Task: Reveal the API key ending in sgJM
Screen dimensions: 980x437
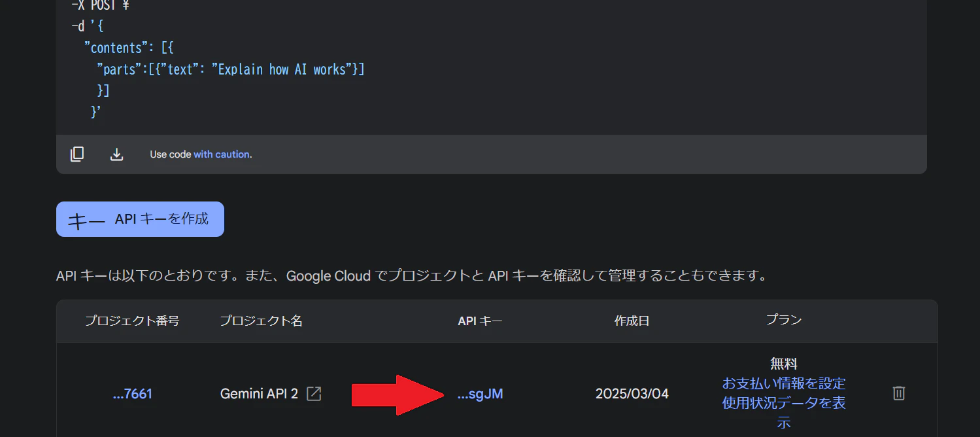Action: (x=480, y=394)
